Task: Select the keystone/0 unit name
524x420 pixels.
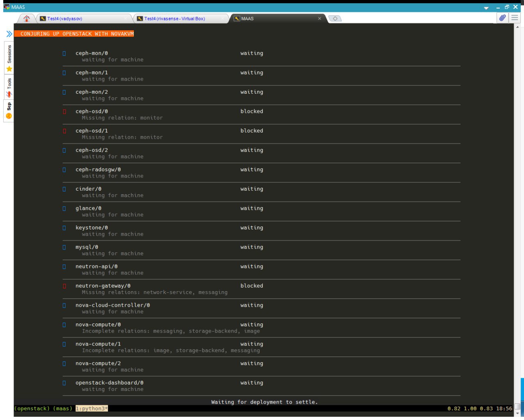Action: [92, 228]
